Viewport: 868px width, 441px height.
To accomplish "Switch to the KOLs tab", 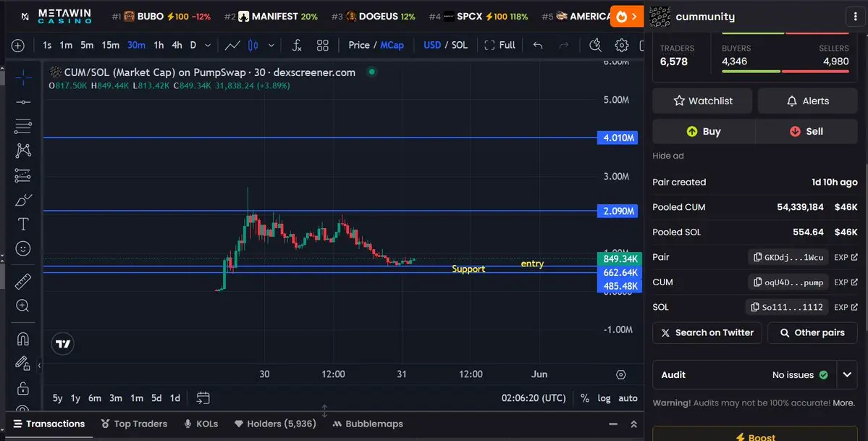I will click(201, 424).
